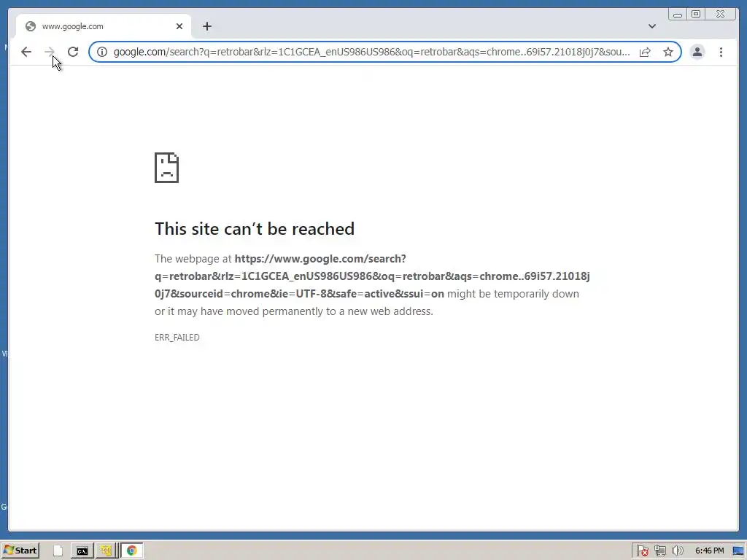Close the Chrome window
This screenshot has width=747, height=560.
[721, 15]
